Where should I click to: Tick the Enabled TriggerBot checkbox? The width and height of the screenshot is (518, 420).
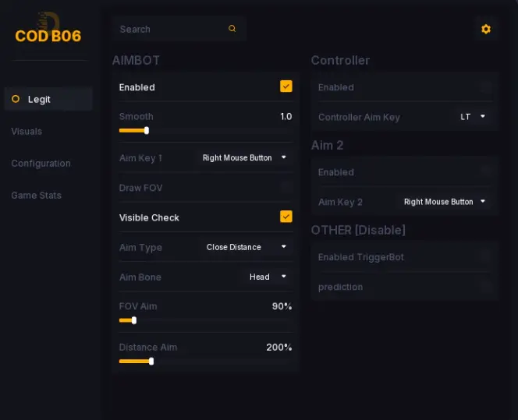tap(487, 256)
